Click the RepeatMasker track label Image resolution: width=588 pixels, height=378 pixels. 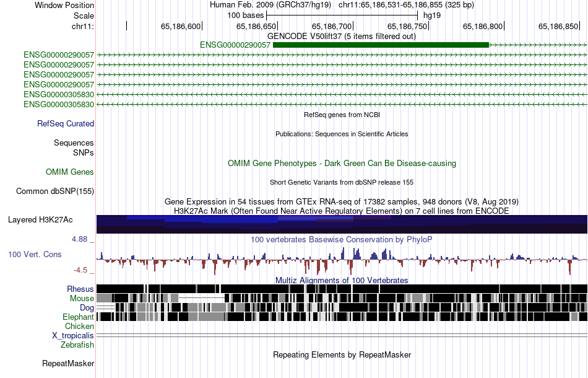coord(68,363)
